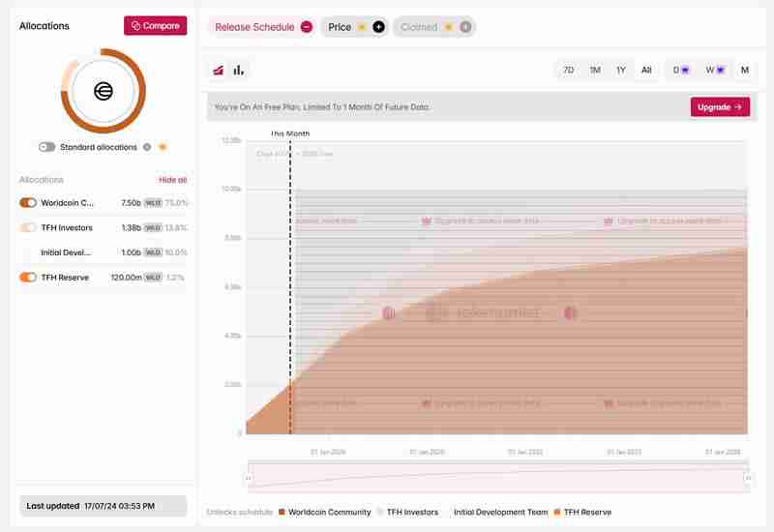Toggle the TFH Investors allocation switch
Image resolution: width=774 pixels, height=532 pixels.
click(28, 227)
